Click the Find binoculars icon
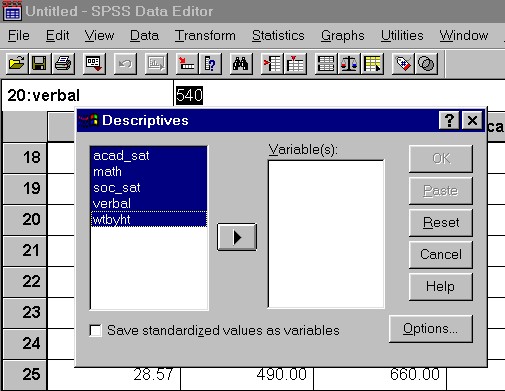505x391 pixels. (x=241, y=63)
